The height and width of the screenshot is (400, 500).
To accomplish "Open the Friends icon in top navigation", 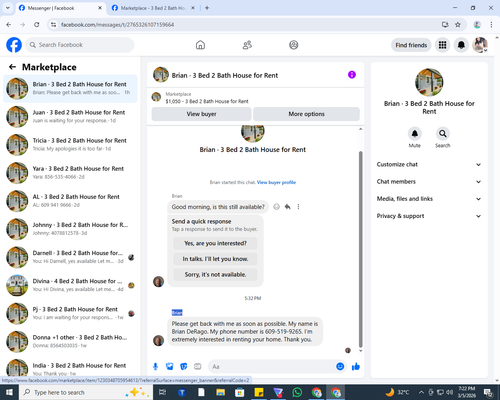I will (247, 45).
